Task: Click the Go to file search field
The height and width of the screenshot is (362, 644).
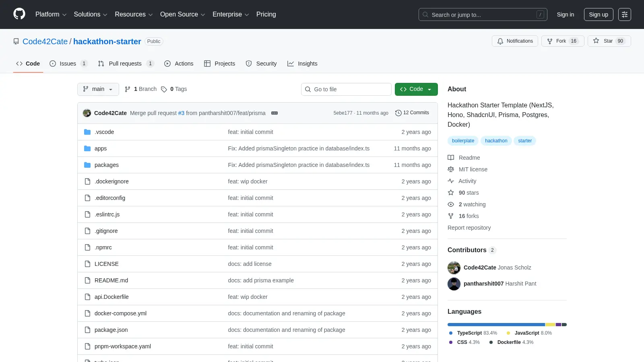Action: point(346,89)
